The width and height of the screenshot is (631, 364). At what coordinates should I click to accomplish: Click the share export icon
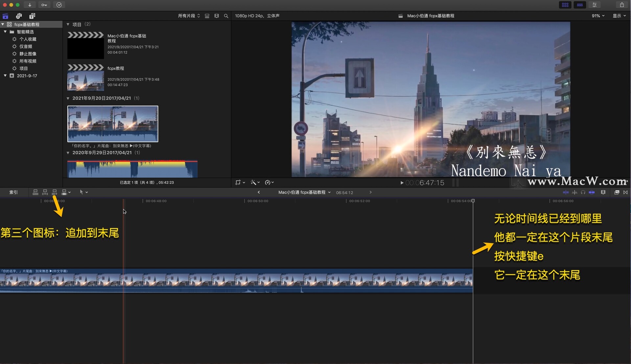tap(622, 5)
